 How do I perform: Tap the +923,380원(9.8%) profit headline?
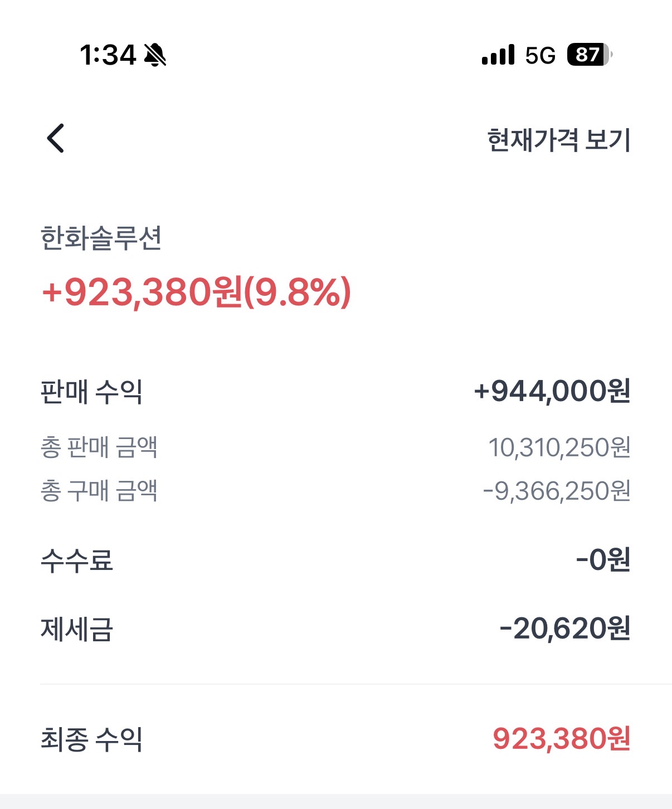coord(196,291)
